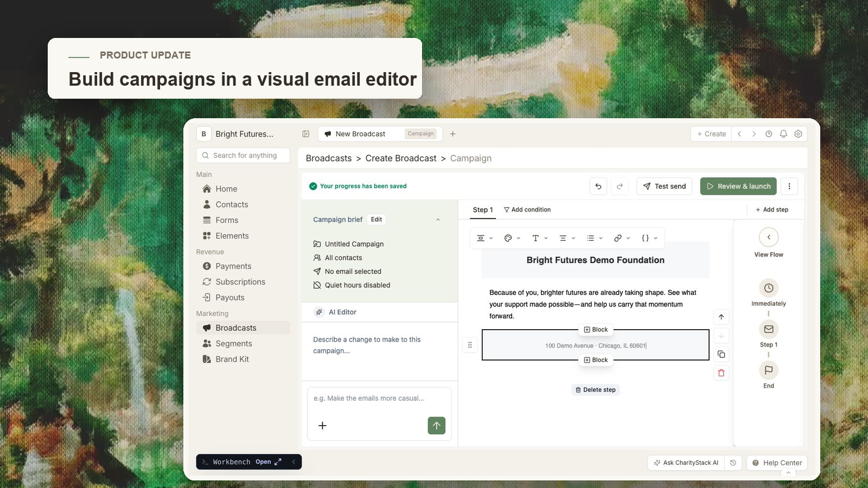The image size is (868, 488).
Task: Click the redo arrow icon
Action: pos(620,186)
